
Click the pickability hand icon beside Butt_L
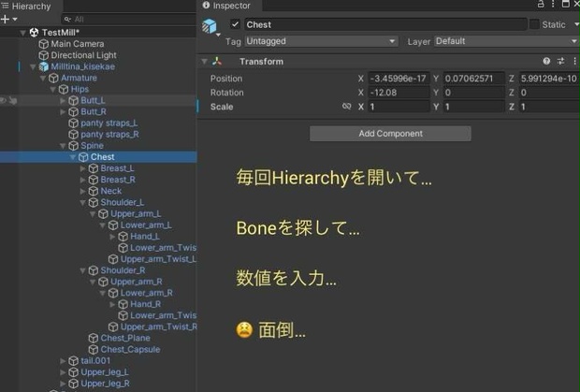13,101
